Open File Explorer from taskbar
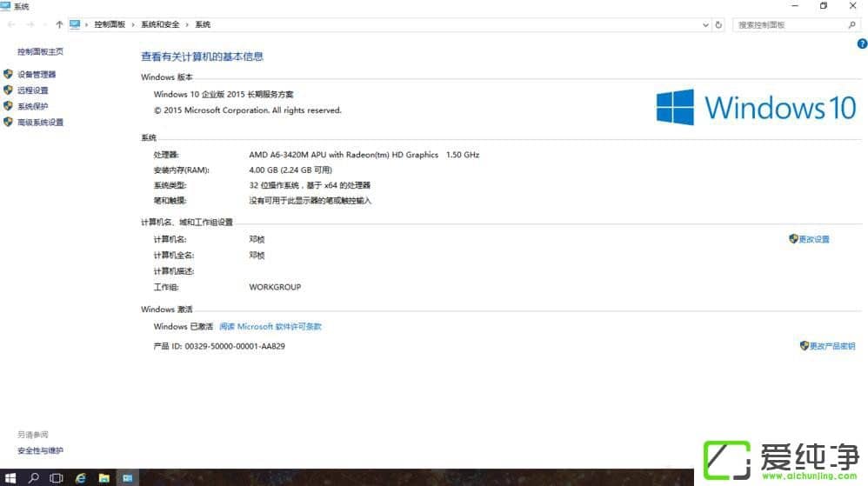The height and width of the screenshot is (486, 868). point(104,477)
